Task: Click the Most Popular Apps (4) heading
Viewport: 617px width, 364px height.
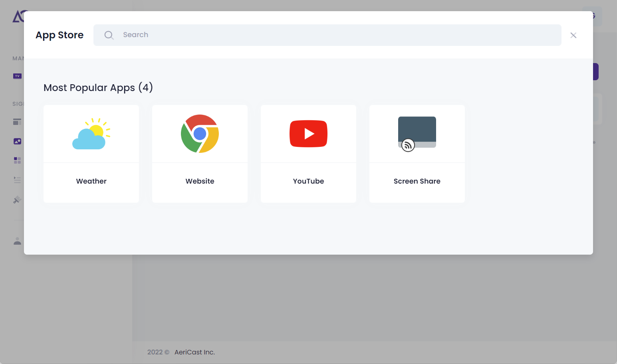Action: [x=98, y=87]
